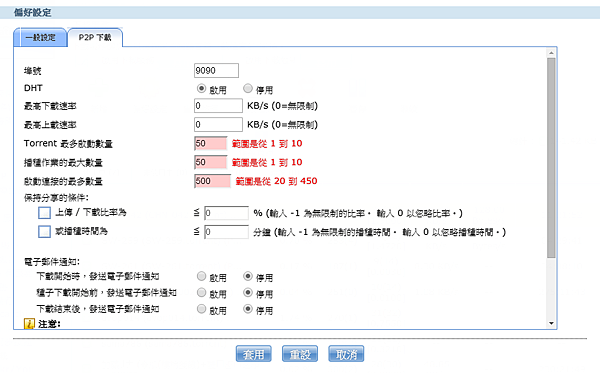The width and height of the screenshot is (600, 373).
Task: Click the 最高上載速率 input field
Action: 218,124
